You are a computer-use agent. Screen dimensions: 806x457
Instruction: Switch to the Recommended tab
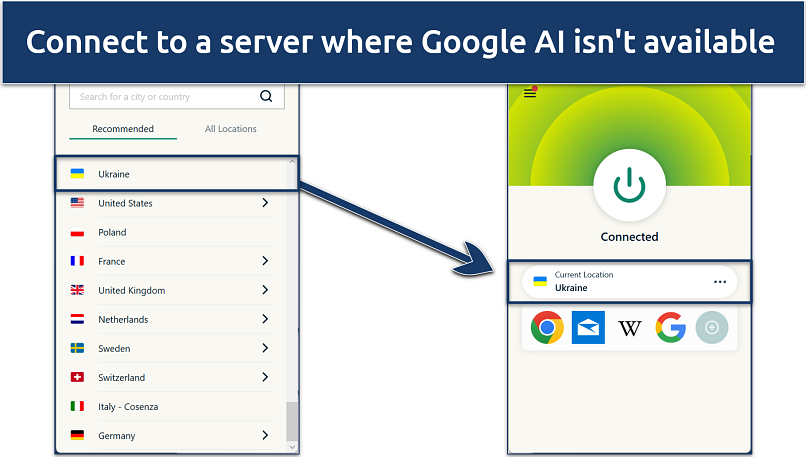123,129
